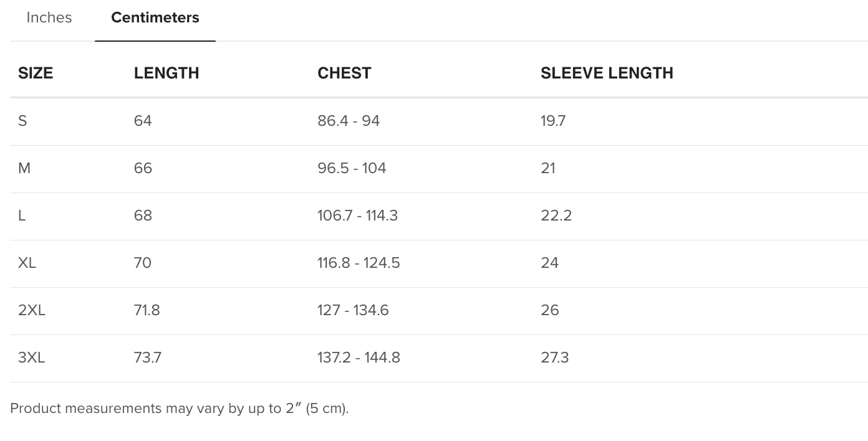Click the length value 64
This screenshot has height=441, width=868.
click(143, 121)
